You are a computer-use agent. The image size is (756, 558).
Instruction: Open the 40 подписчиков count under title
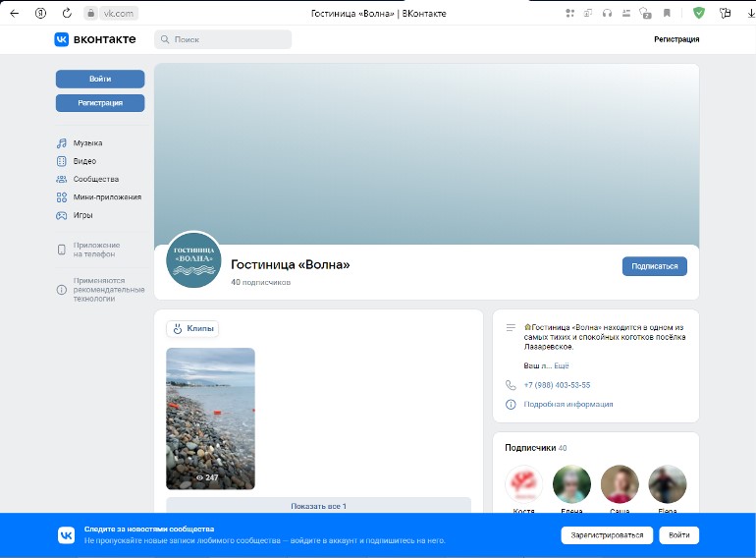261,282
